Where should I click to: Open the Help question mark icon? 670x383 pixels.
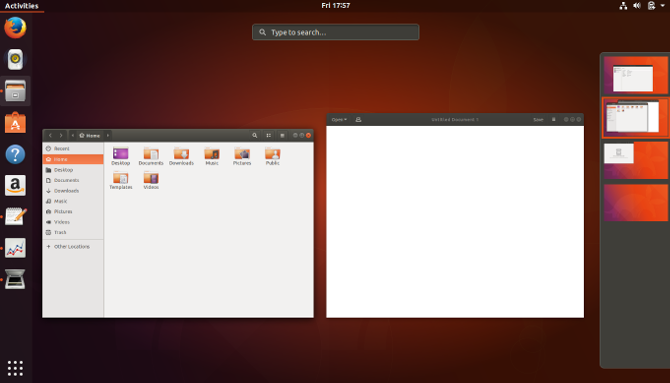point(15,154)
